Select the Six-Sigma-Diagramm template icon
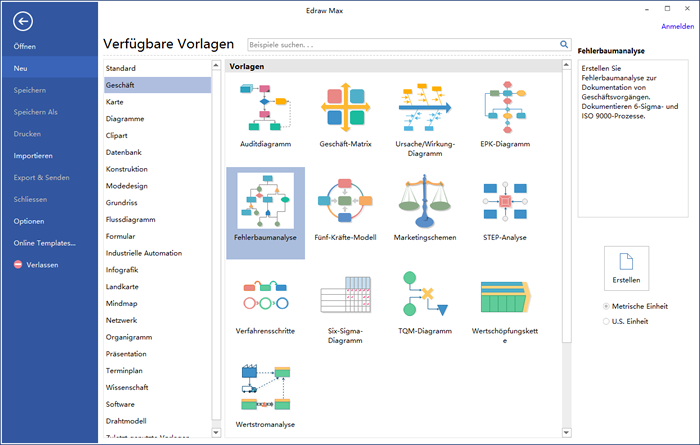This screenshot has width=700, height=445. (345, 295)
